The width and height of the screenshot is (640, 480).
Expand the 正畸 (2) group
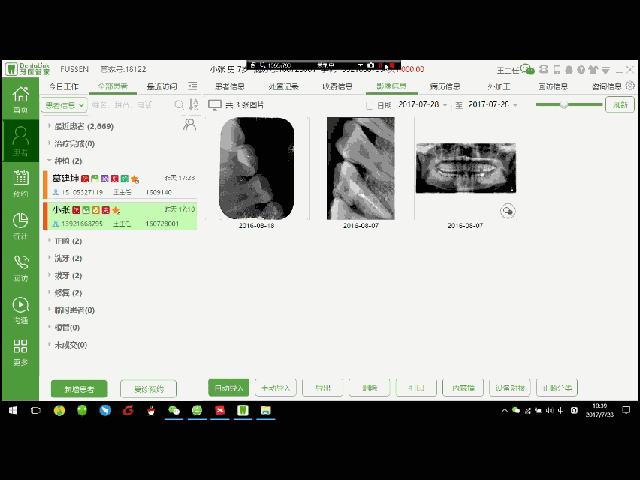point(49,241)
